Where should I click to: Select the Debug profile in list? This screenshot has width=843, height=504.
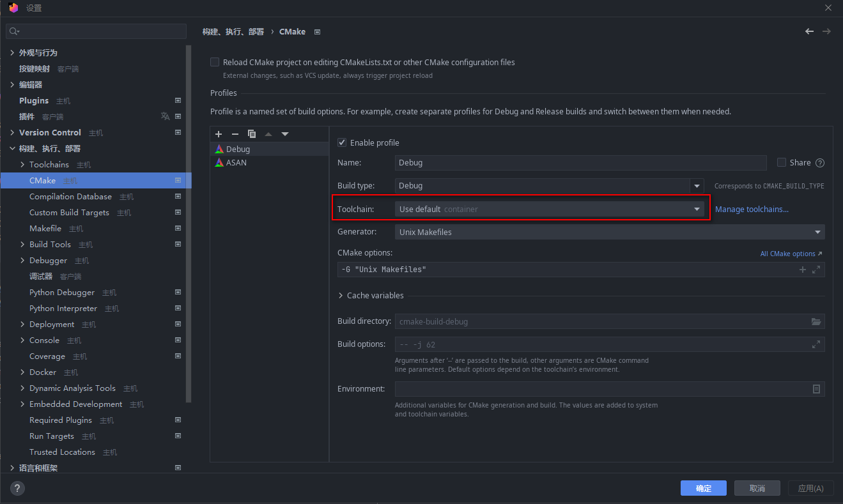(269, 149)
